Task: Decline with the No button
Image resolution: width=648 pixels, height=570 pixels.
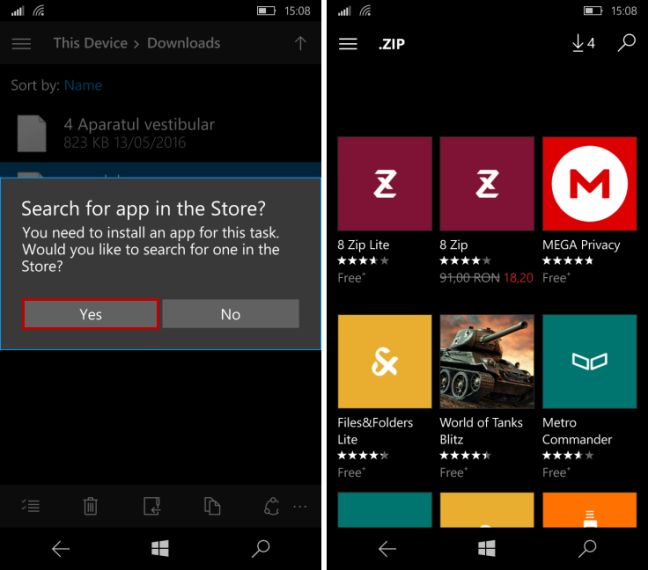Action: (x=231, y=314)
